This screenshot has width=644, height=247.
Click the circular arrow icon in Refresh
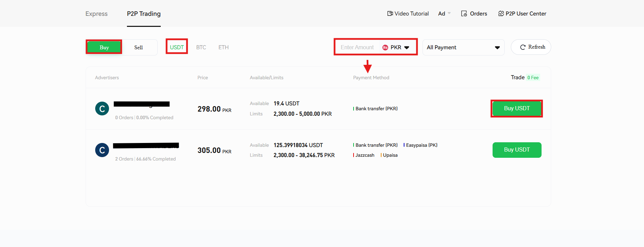click(x=523, y=47)
